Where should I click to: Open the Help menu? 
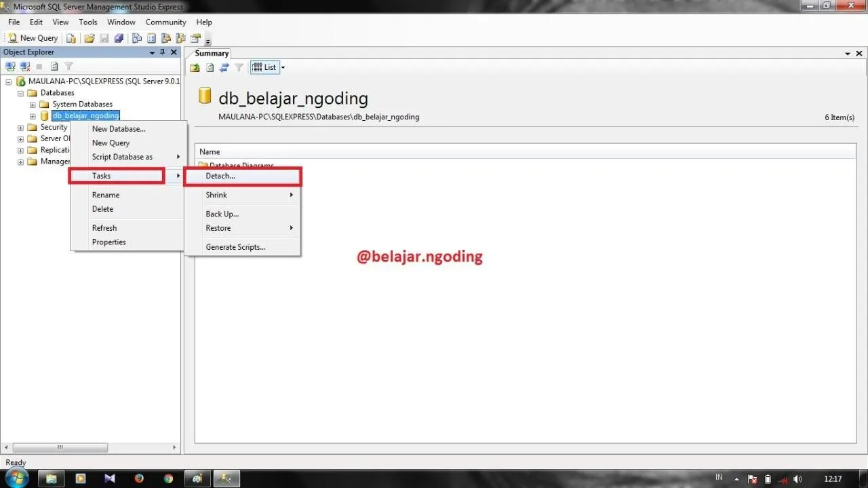tap(204, 22)
